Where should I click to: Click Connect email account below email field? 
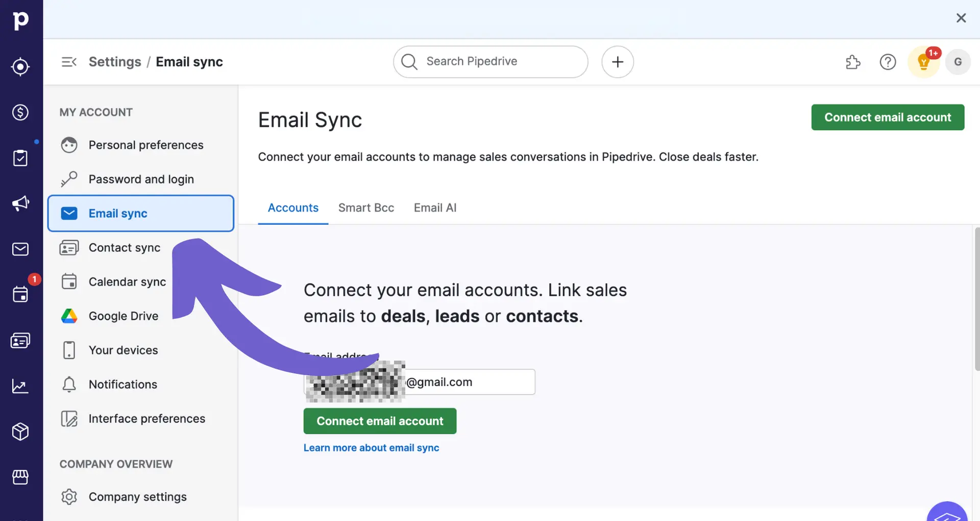[x=380, y=421]
